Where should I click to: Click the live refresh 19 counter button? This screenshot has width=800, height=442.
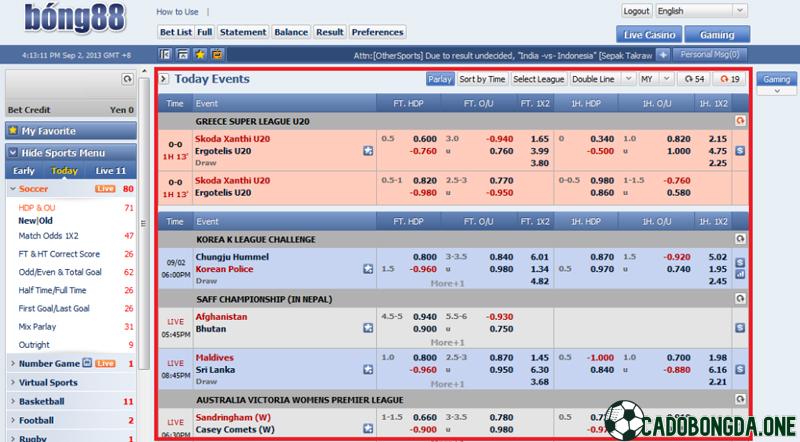(730, 79)
